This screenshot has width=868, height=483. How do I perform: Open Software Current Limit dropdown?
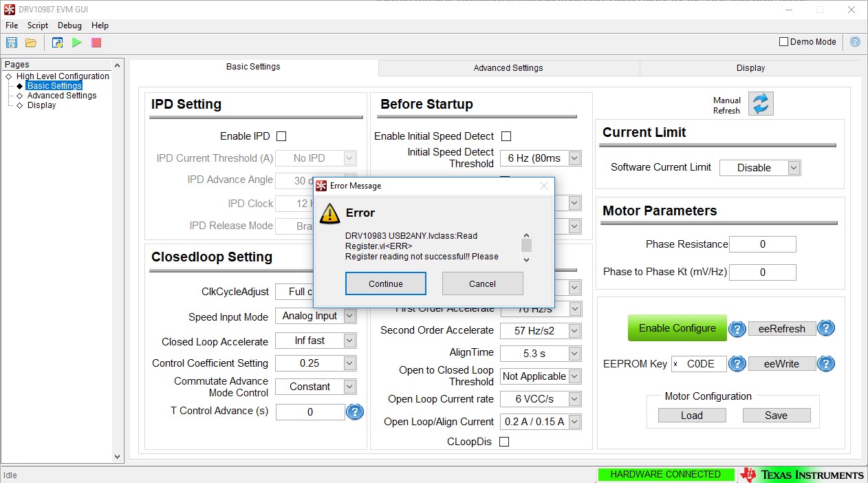point(794,168)
